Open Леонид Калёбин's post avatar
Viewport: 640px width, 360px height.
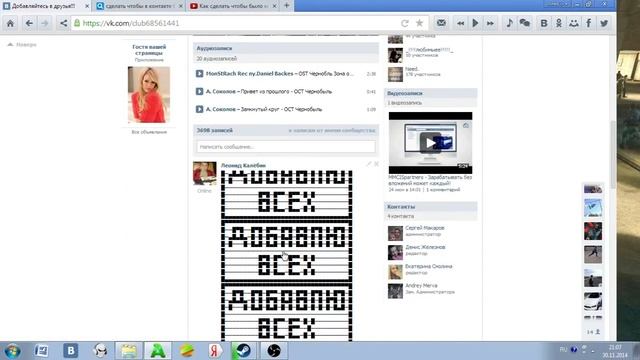tap(204, 173)
